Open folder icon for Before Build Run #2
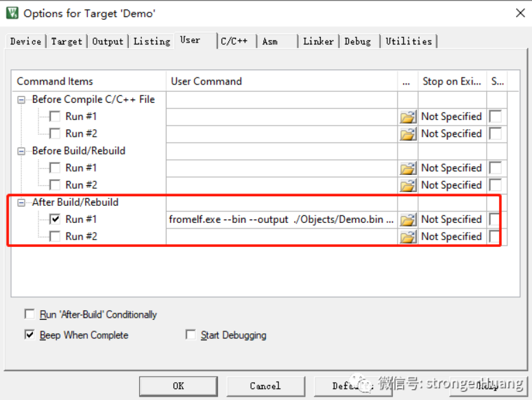Viewport: 532px width, 400px height. [408, 185]
